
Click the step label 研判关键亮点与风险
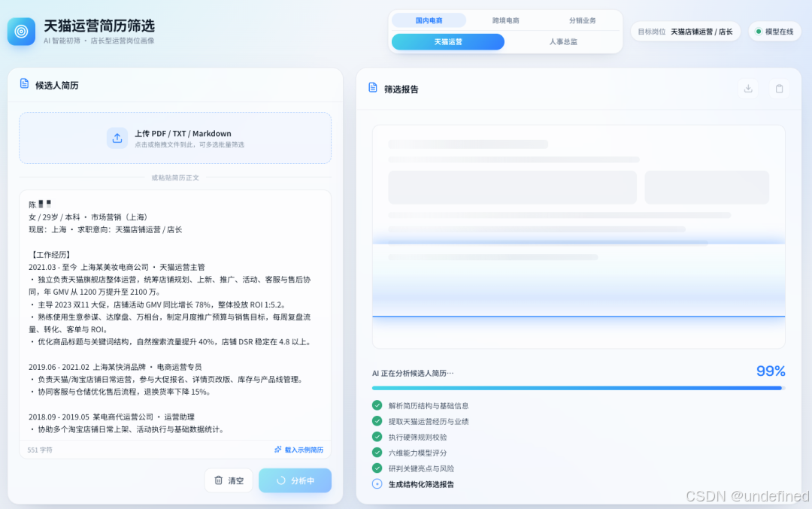421,468
